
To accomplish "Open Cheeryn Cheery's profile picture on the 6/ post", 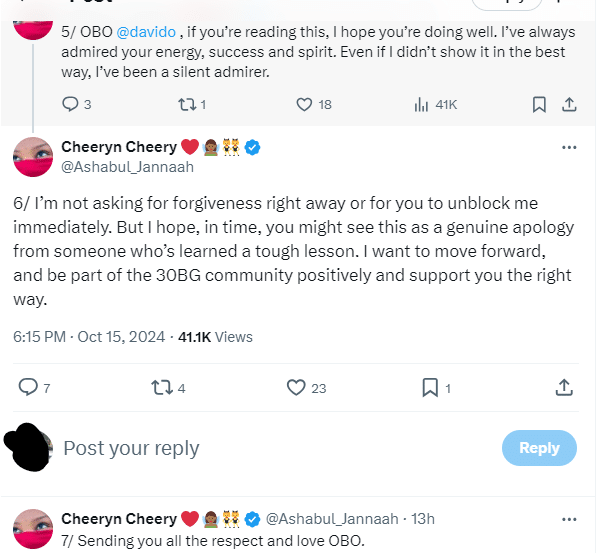I will tap(32, 157).
